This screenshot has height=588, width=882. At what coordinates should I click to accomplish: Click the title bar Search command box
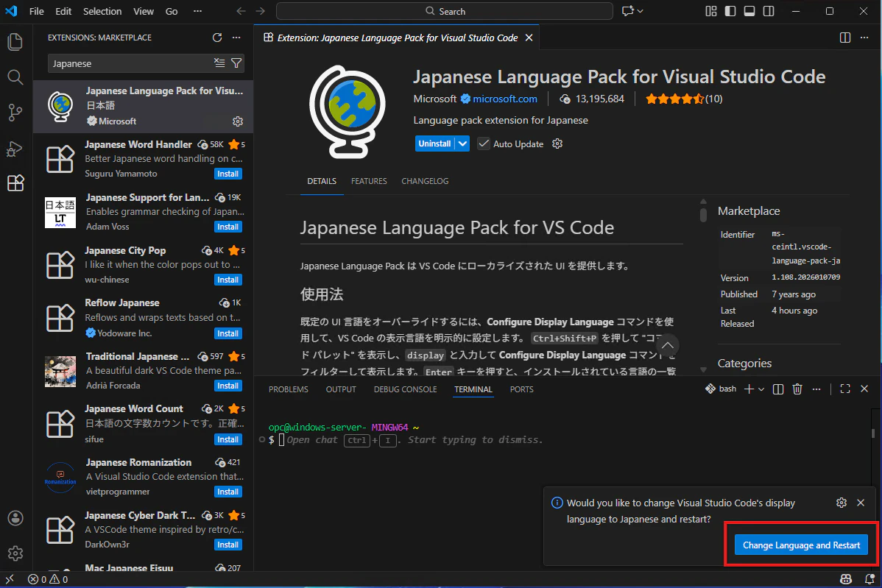[x=445, y=11]
